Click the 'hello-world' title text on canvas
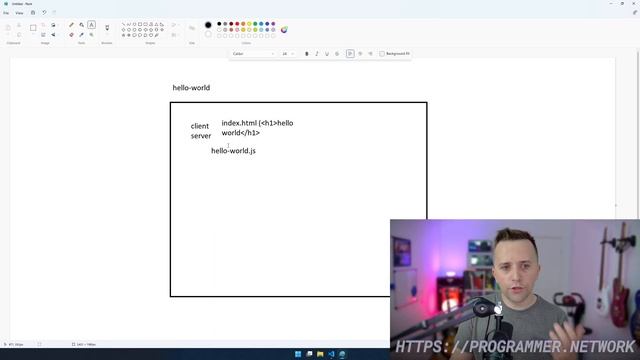The height and width of the screenshot is (360, 640). pyautogui.click(x=191, y=88)
